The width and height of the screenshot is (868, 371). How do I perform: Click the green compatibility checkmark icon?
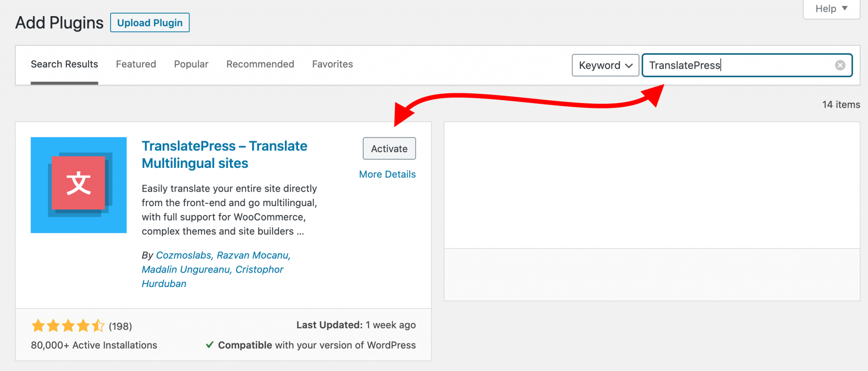(209, 345)
